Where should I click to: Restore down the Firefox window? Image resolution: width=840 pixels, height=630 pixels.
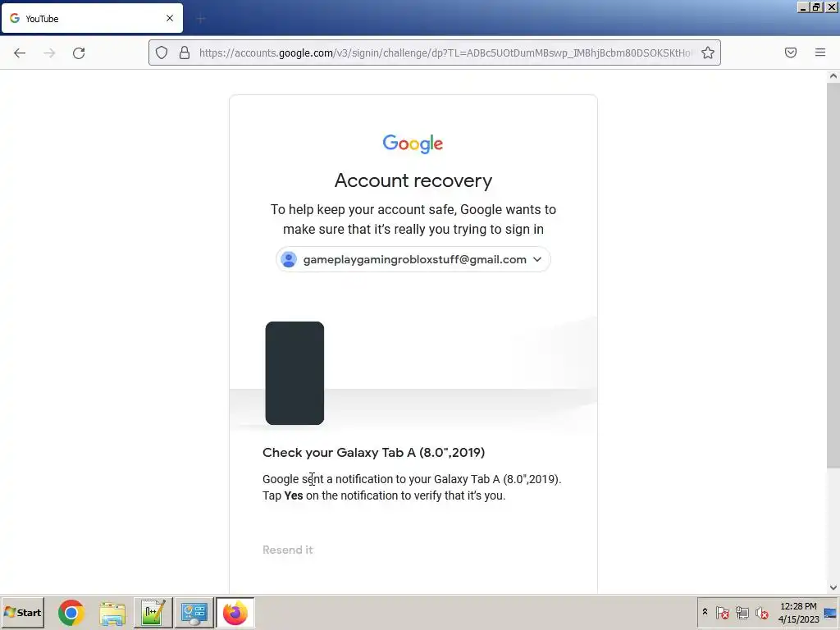816,7
